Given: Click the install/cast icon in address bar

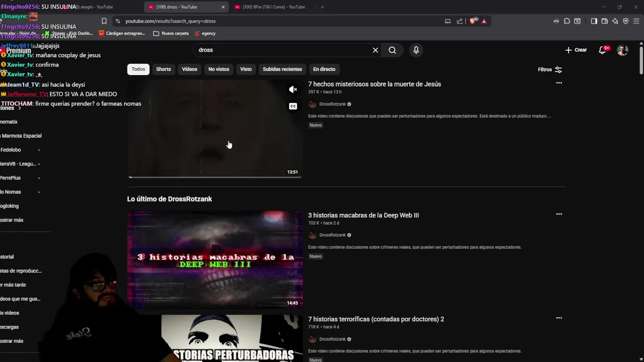Looking at the screenshot, I should [x=448, y=21].
